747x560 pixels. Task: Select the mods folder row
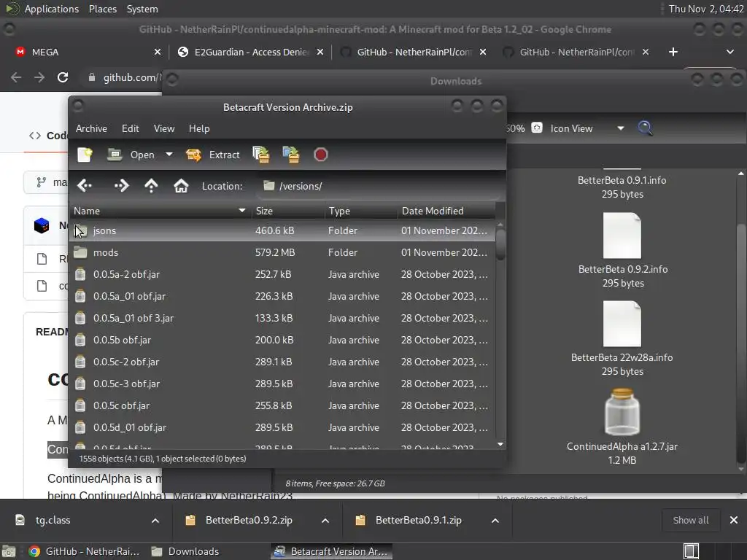(282, 252)
